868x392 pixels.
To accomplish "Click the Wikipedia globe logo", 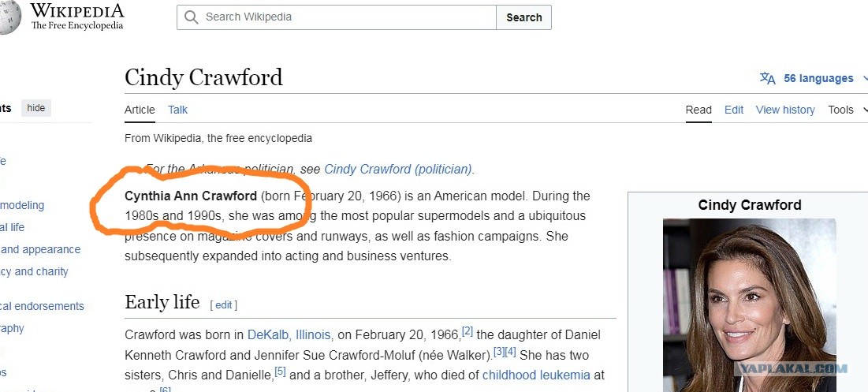I will click(10, 17).
